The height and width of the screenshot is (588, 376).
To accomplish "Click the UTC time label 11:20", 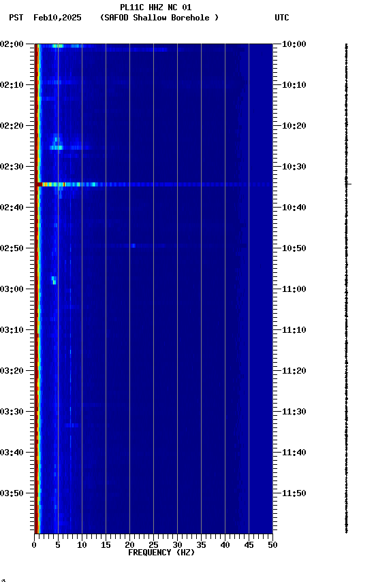I will click(x=294, y=371).
